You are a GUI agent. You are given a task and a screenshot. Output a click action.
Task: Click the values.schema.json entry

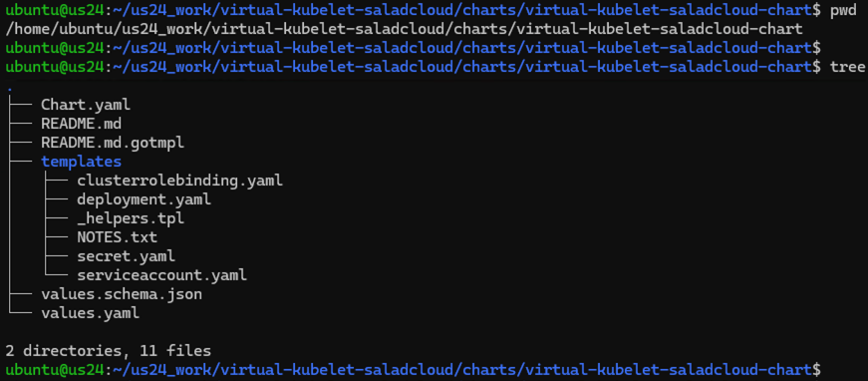coord(122,294)
